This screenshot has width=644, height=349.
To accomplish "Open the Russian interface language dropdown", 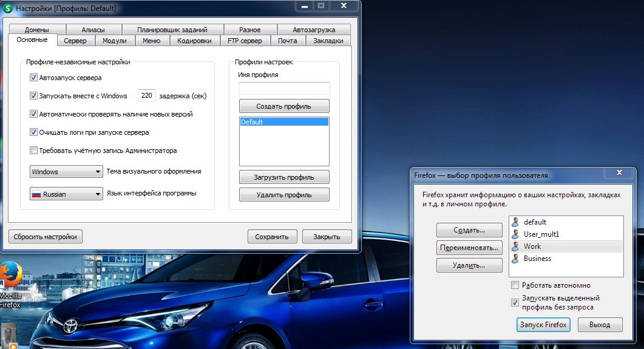I will click(x=66, y=194).
